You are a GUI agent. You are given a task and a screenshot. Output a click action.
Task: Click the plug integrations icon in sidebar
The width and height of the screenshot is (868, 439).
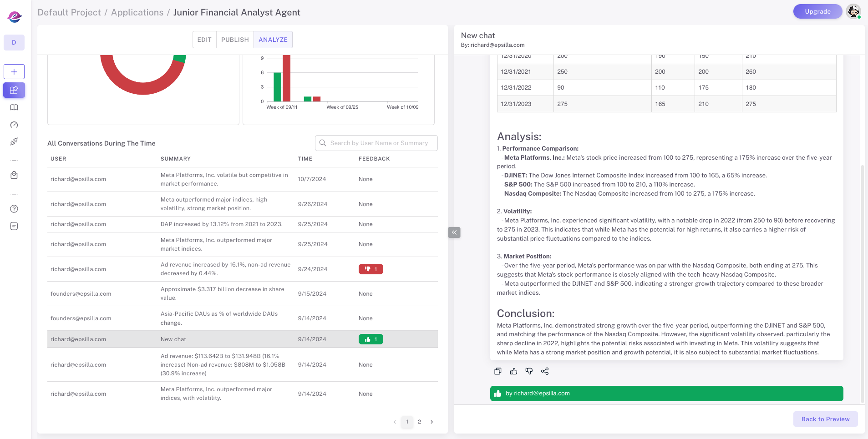coord(14,141)
